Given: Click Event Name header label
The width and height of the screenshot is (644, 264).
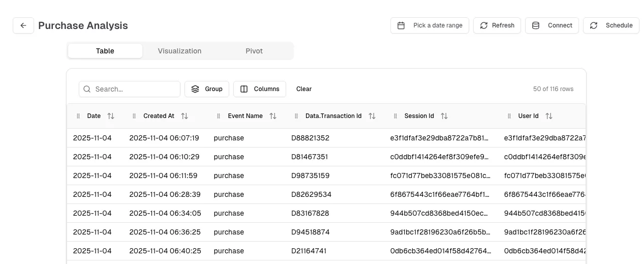Looking at the screenshot, I should pyautogui.click(x=245, y=116).
